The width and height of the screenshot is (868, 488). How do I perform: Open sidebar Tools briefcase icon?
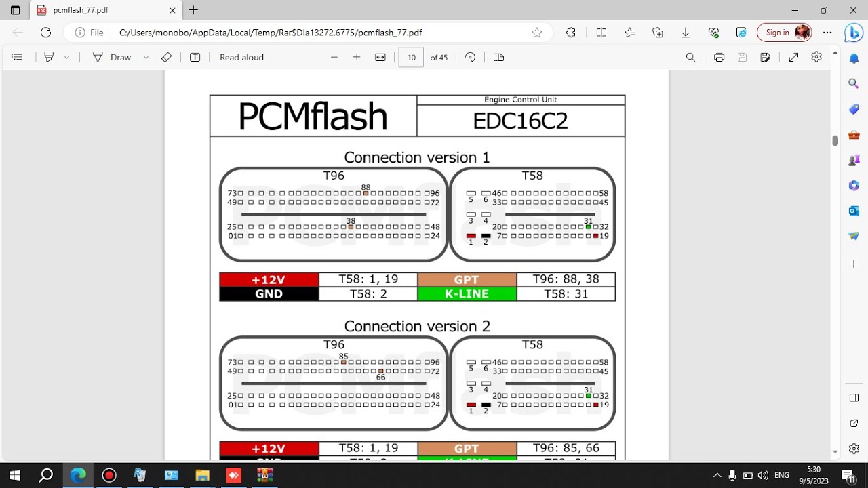click(x=854, y=135)
